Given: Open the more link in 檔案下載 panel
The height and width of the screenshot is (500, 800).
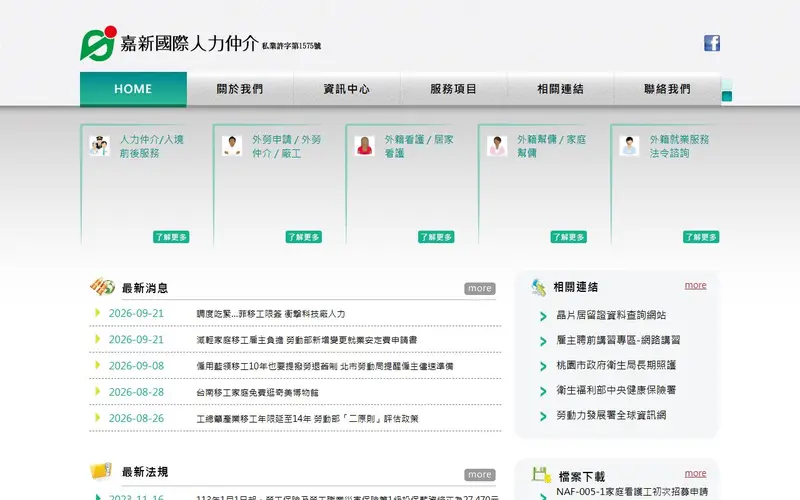Looking at the screenshot, I should (x=695, y=473).
